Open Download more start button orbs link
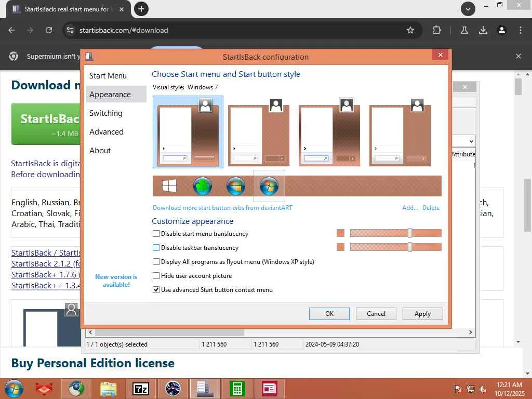The width and height of the screenshot is (532, 399). coord(222,208)
